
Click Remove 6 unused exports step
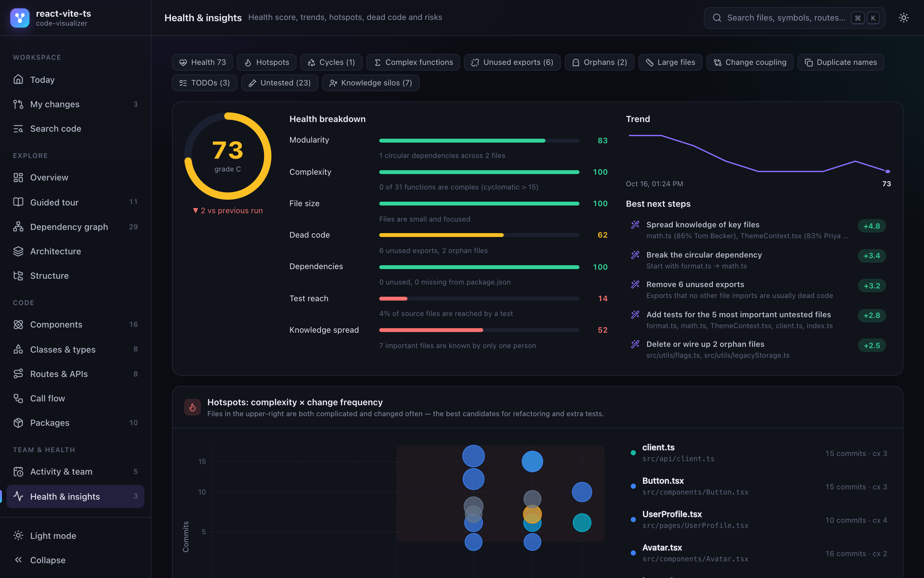pyautogui.click(x=758, y=290)
